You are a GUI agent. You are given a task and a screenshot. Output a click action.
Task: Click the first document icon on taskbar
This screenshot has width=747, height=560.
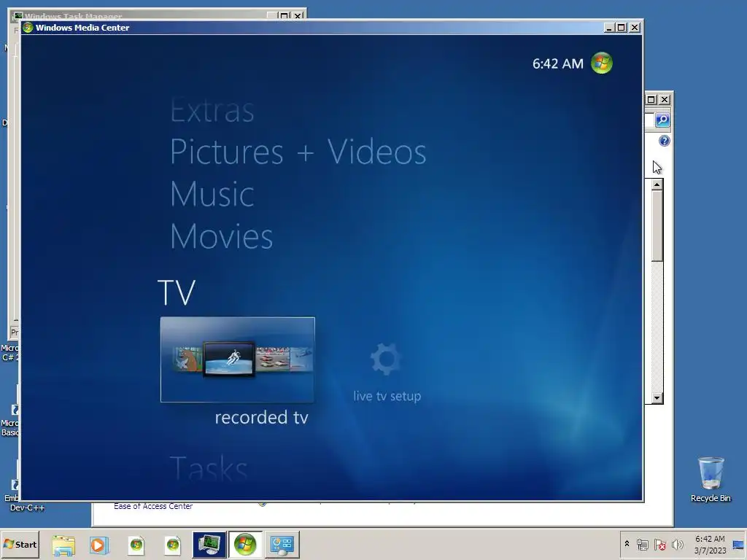tap(136, 545)
